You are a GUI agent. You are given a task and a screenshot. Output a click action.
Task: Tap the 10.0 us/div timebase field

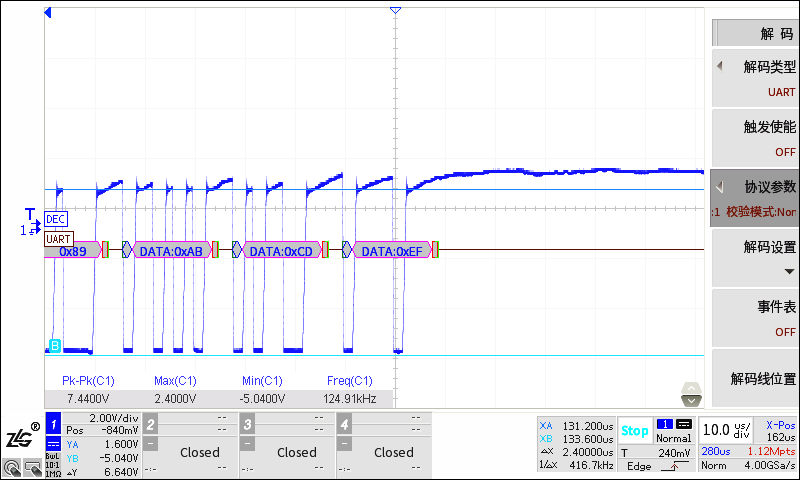(x=726, y=430)
